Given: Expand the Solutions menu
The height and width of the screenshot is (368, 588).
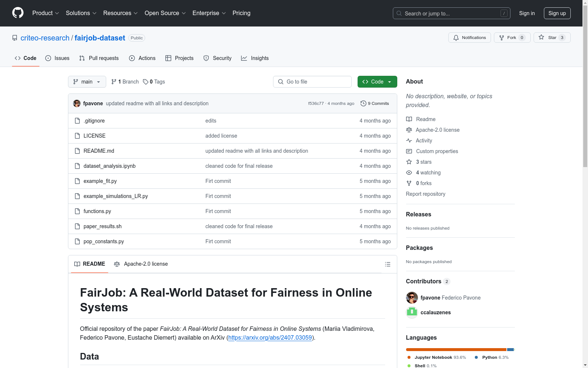Looking at the screenshot, I should (x=81, y=13).
